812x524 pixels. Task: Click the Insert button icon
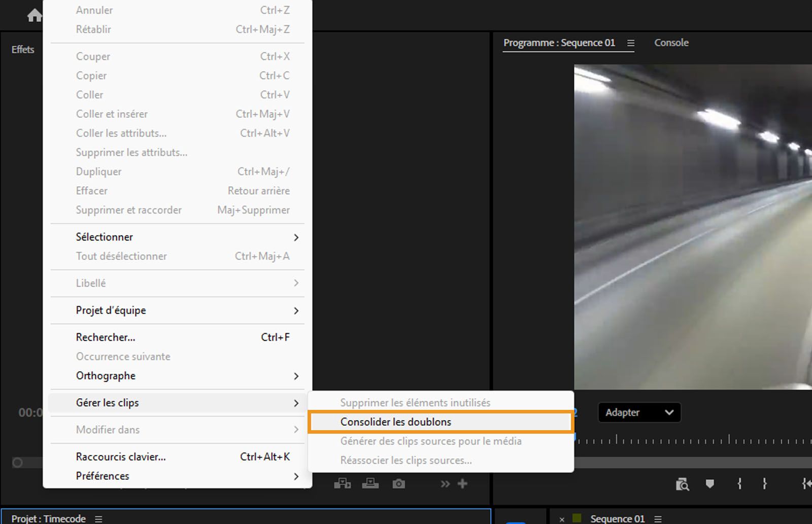point(343,484)
